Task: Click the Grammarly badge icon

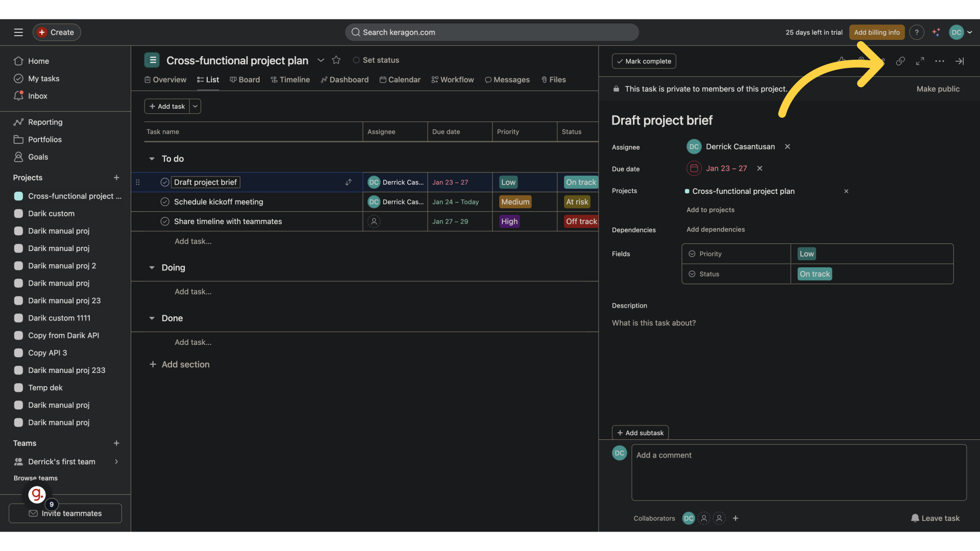Action: point(37,494)
